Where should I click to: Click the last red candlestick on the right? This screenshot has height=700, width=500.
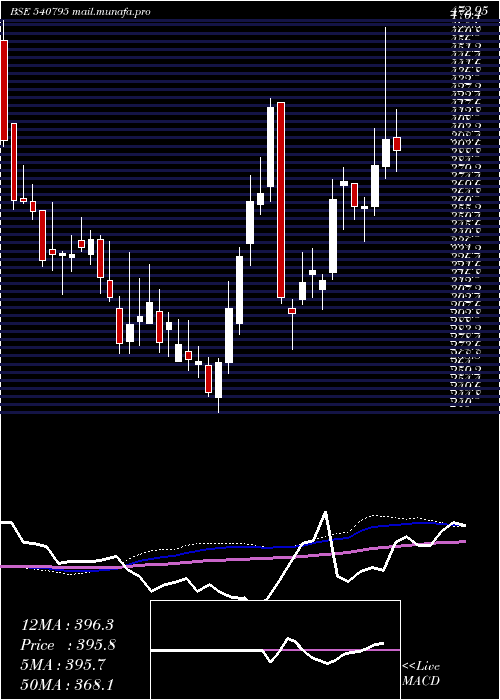[397, 144]
